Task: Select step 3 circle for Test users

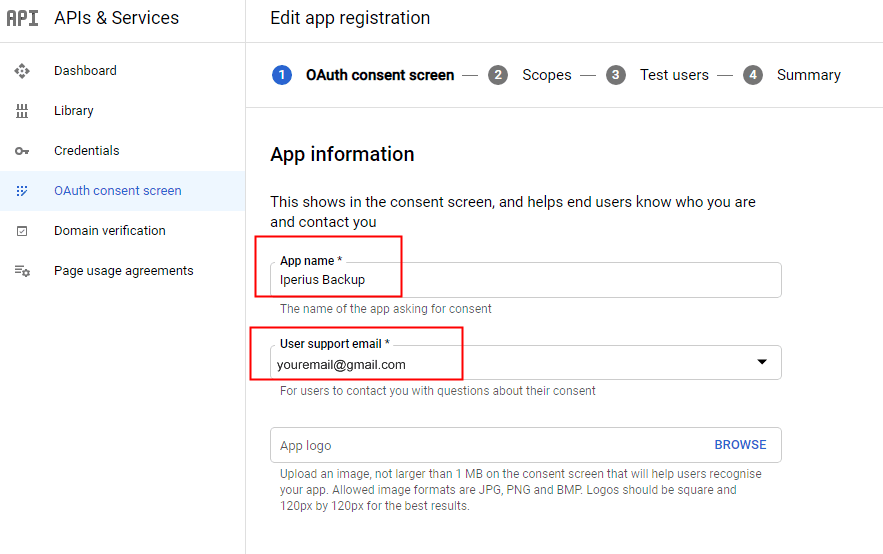Action: pos(616,75)
